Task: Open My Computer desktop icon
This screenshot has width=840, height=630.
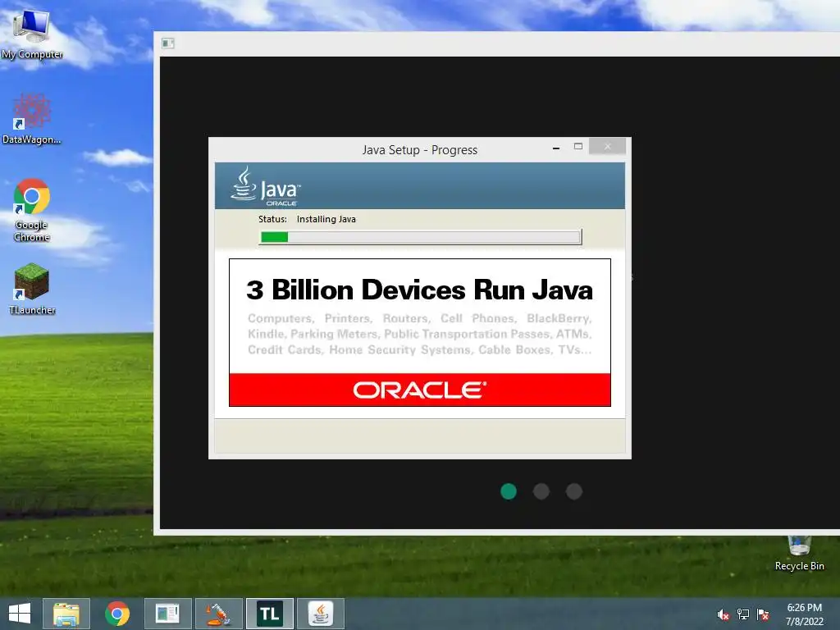Action: 32,34
